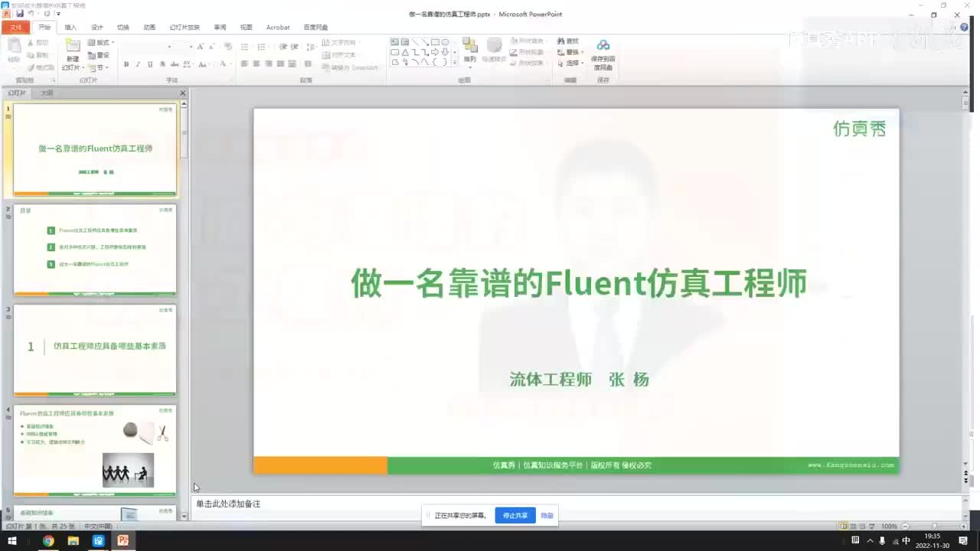This screenshot has width=980, height=551.
Task: Switch to the Design (设计) tab
Action: coord(97,27)
